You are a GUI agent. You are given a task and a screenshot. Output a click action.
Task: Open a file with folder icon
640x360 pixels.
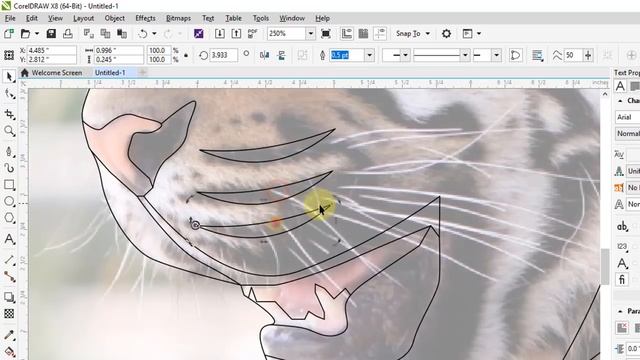click(x=25, y=33)
